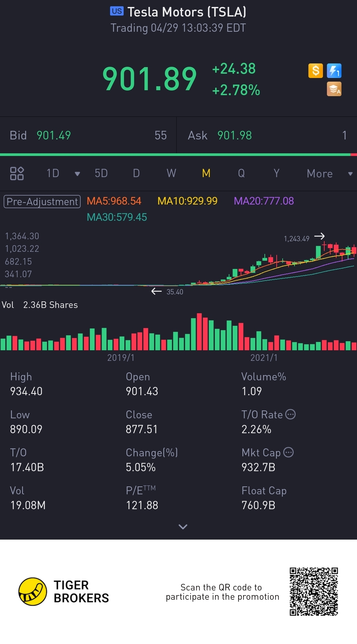The height and width of the screenshot is (644, 357).
Task: Tap the MA30:579.45 indicator label
Action: pyautogui.click(x=117, y=217)
